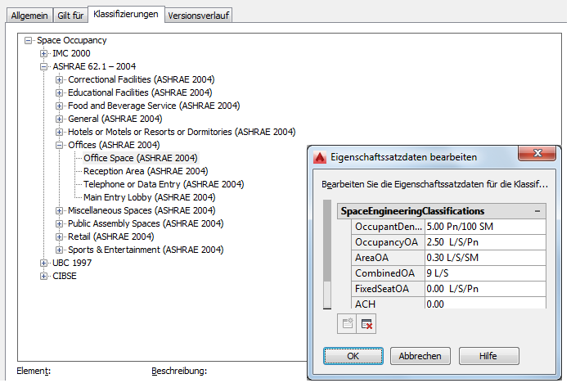
Task: Edit the OccupancyOA value 2.50 L/S/Pn
Action: (x=485, y=242)
